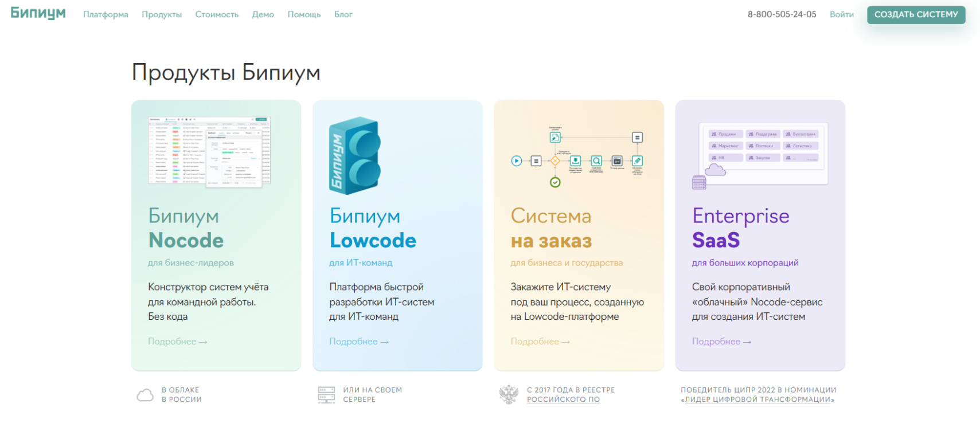Click the Бипиум logo in header
The image size is (980, 427).
(38, 14)
